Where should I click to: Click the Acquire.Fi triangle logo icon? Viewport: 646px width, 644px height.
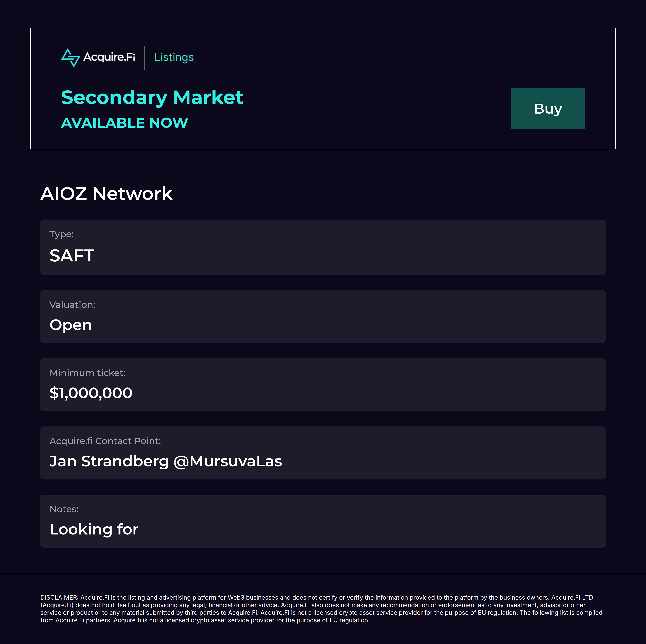[70, 58]
